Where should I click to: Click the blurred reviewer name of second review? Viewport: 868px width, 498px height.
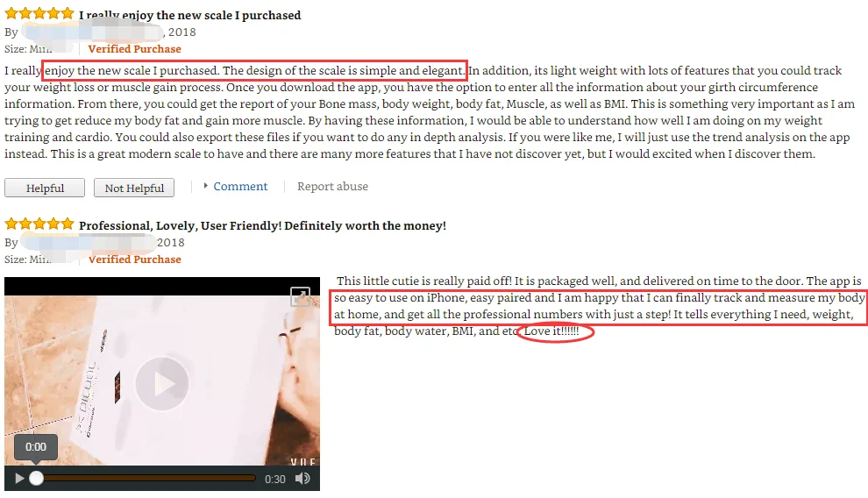89,242
